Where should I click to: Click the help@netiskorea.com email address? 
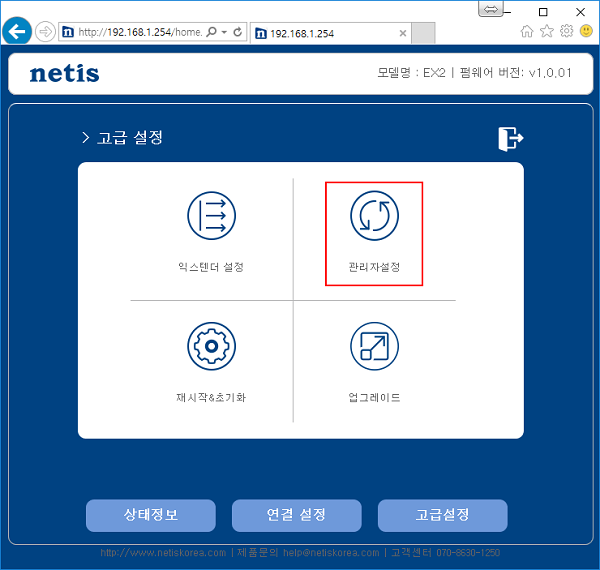click(331, 553)
